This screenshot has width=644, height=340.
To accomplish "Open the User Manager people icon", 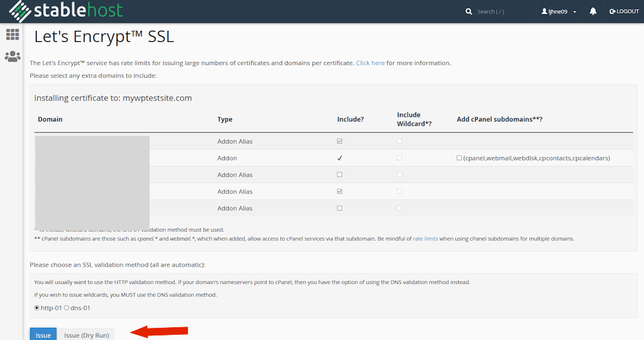I will (x=12, y=56).
